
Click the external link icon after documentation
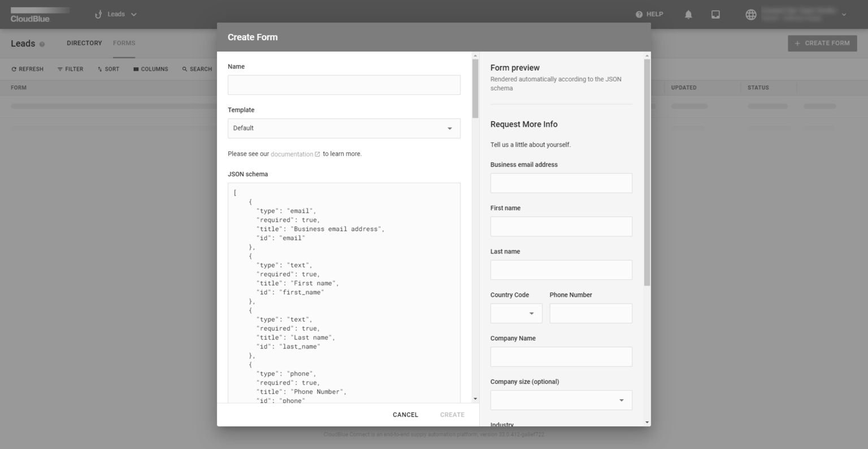point(318,154)
